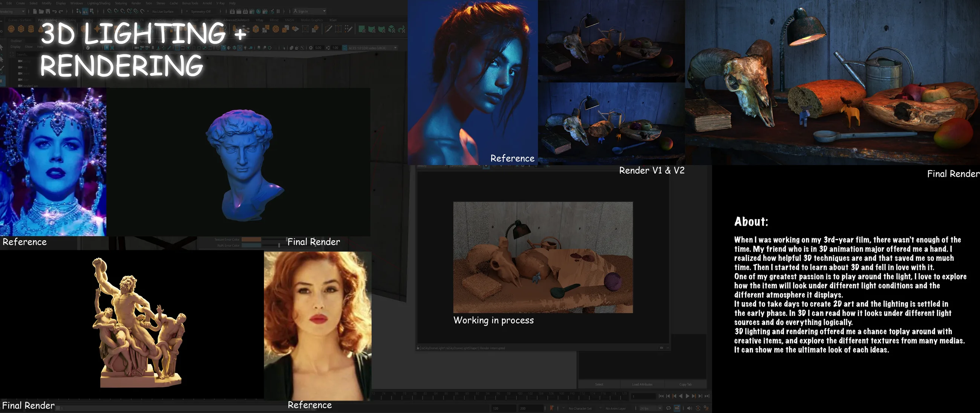Open the 24 fps dropdown
The height and width of the screenshot is (413, 980).
pos(651,408)
